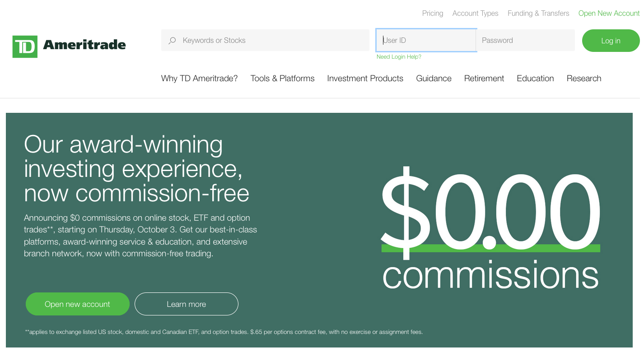Focus the Keywords or Stocks search field

[265, 40]
